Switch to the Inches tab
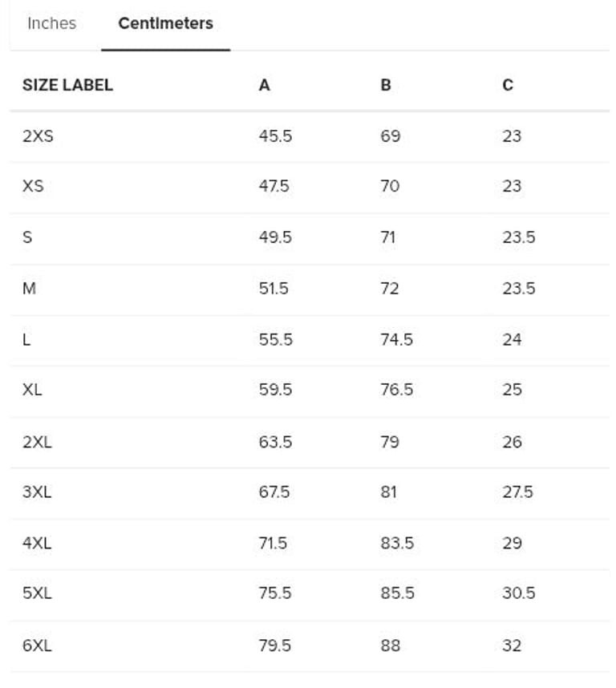The width and height of the screenshot is (616, 688). (x=51, y=23)
